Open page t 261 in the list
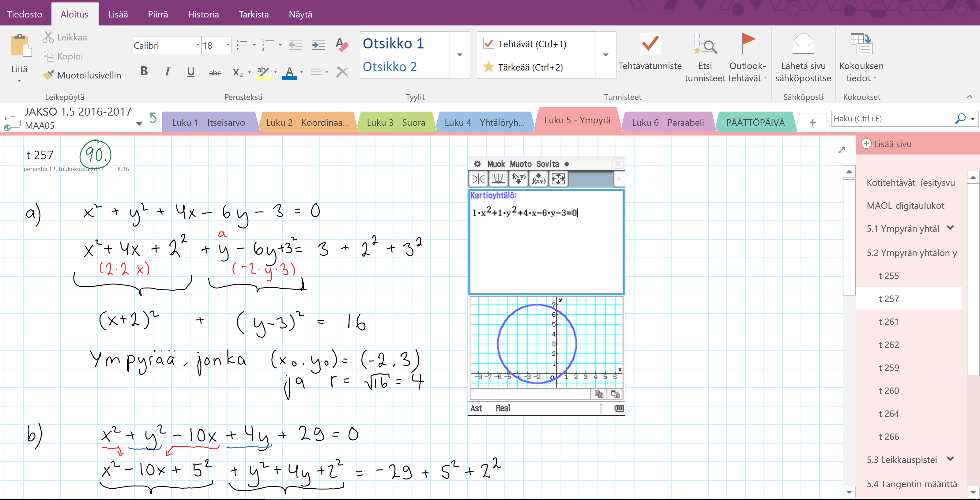Viewport: 980px width, 500px height. [888, 322]
